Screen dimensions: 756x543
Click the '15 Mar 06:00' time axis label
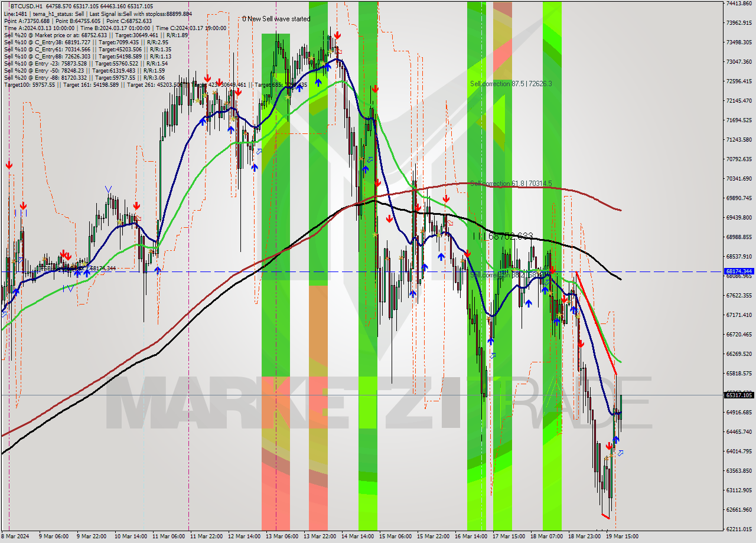(396, 537)
